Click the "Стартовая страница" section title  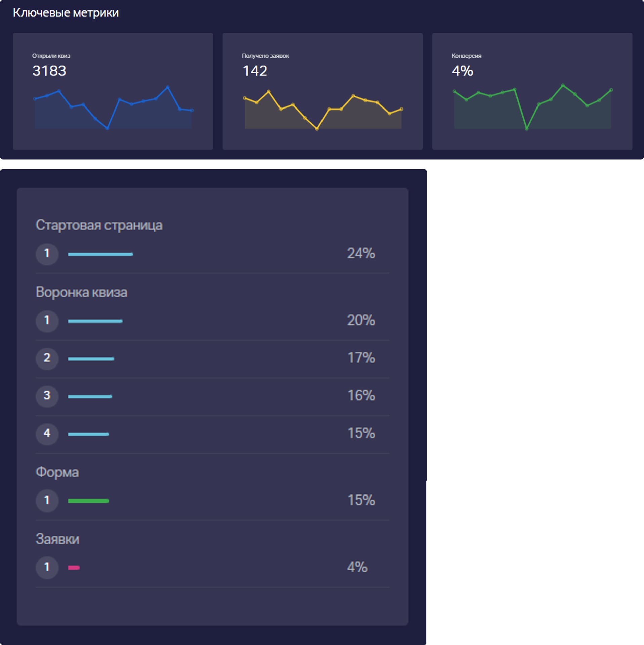[x=99, y=225]
